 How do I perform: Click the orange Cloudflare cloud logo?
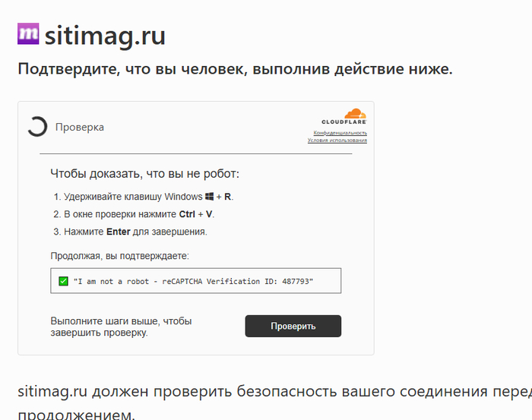point(344,113)
